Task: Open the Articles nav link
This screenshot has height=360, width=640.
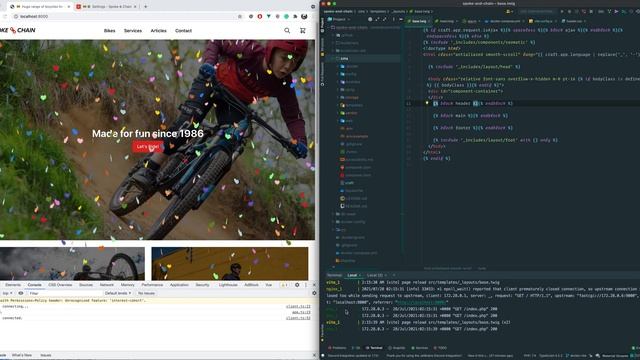Action: point(158,31)
